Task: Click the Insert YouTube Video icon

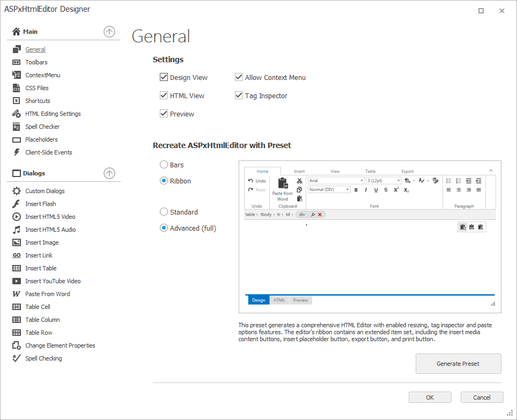Action: (x=17, y=281)
